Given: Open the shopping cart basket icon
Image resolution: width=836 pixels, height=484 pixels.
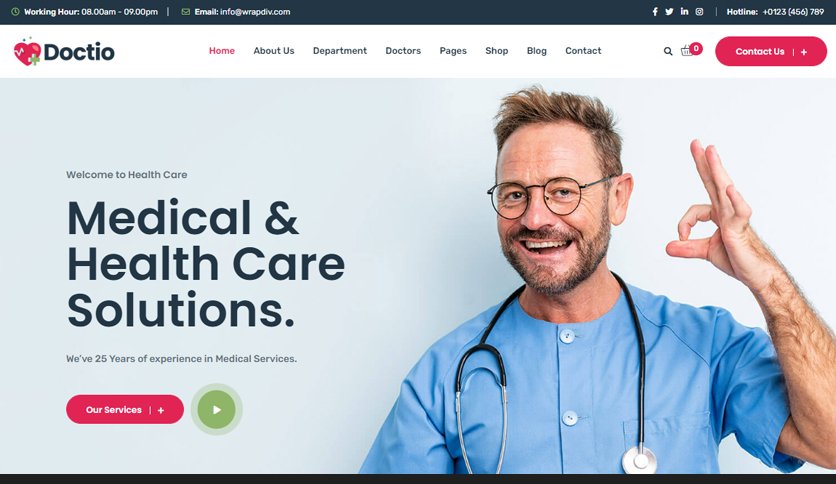Looking at the screenshot, I should tap(687, 51).
